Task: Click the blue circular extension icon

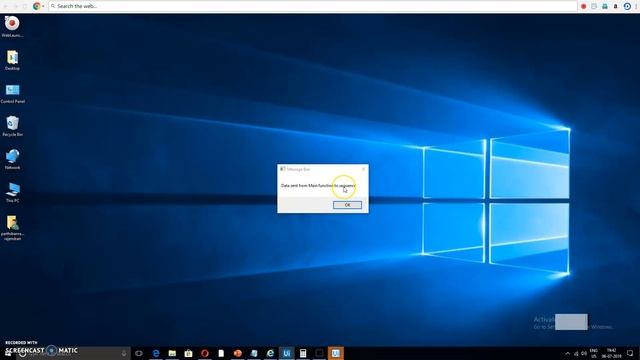Action: (x=627, y=6)
